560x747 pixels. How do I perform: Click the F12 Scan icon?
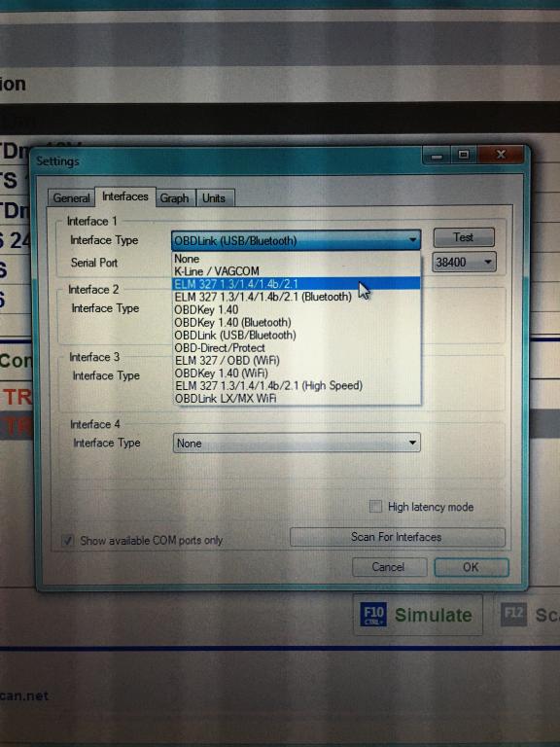[513, 615]
